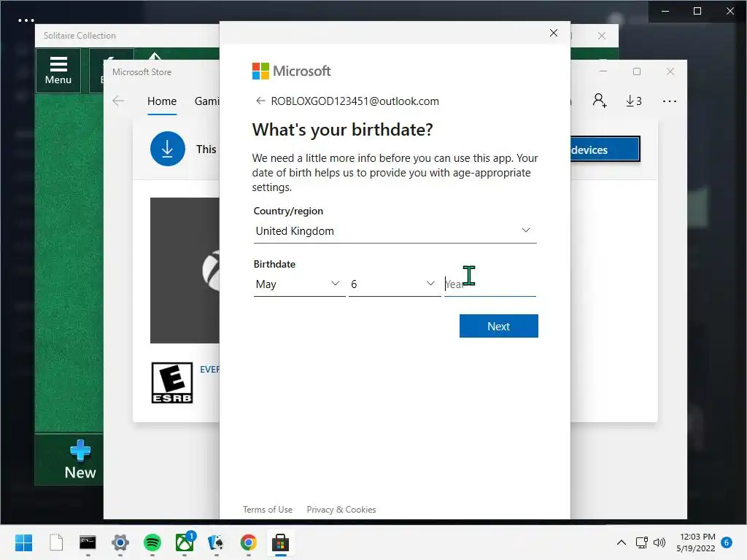The height and width of the screenshot is (560, 747).
Task: Click the network icon in system tray
Action: [x=642, y=542]
